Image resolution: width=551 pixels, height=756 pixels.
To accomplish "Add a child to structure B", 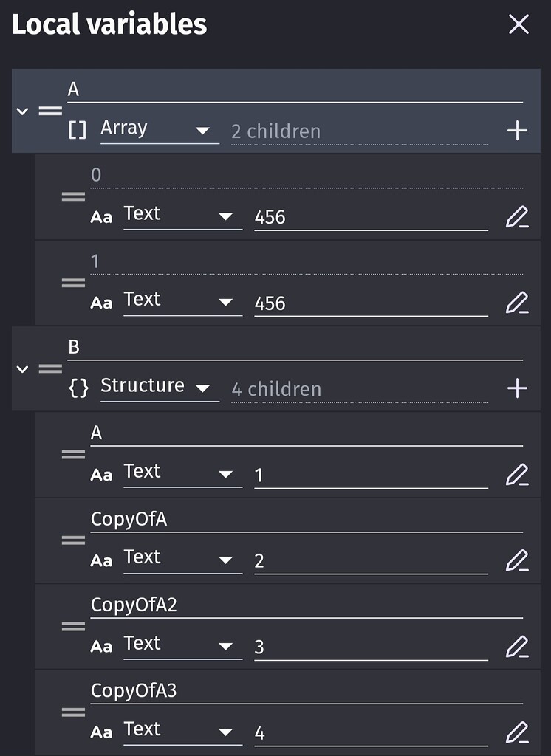I will tap(517, 388).
